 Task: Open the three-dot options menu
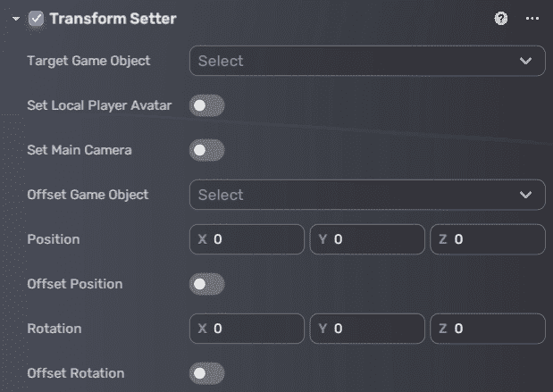[x=532, y=19]
